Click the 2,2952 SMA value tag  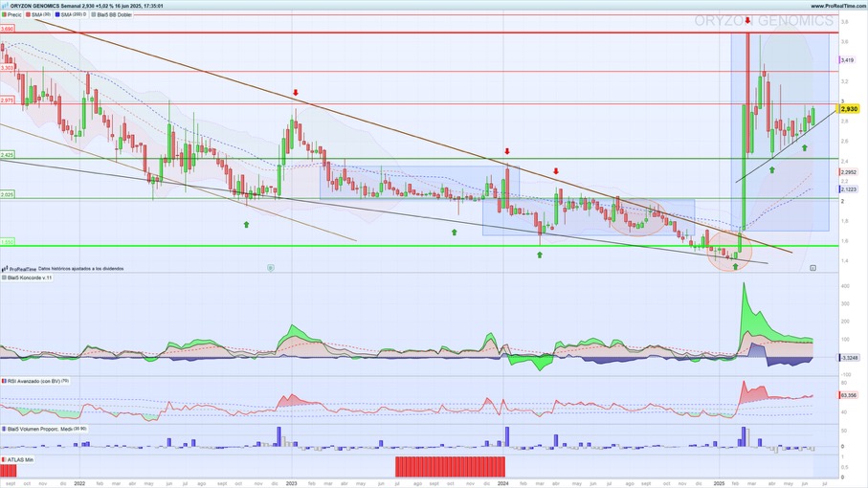pos(849,172)
